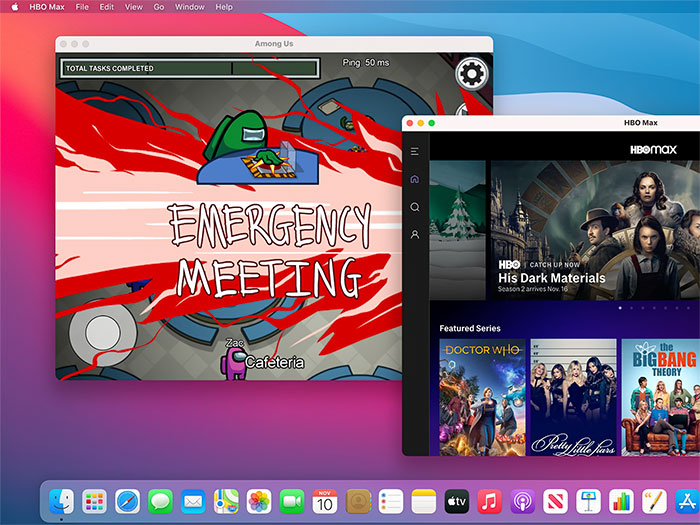The image size is (700, 525).
Task: Click the Ping 50 ms indicator
Action: 366,62
